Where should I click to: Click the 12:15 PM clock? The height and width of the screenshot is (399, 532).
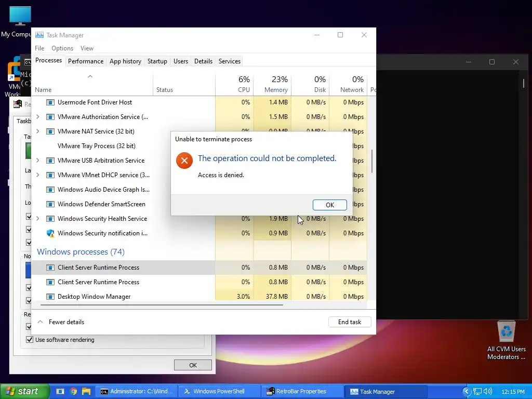coord(513,392)
